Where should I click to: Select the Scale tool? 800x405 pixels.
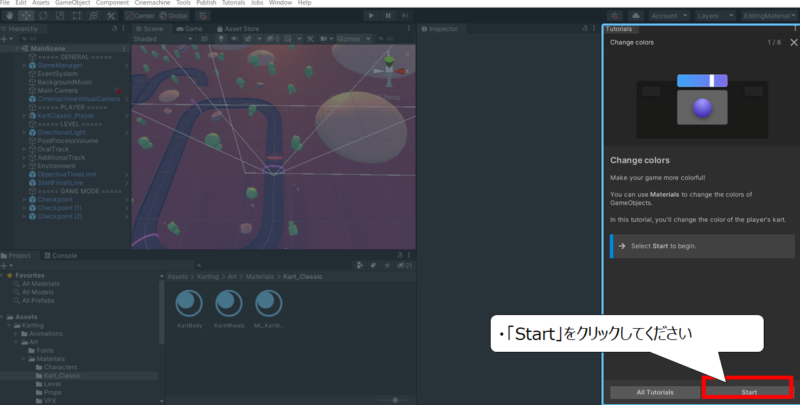point(60,16)
